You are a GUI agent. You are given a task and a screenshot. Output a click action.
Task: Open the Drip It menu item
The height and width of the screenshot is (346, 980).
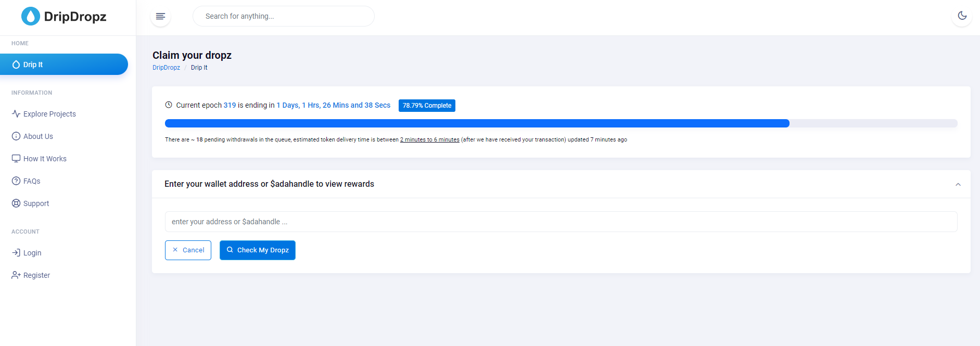point(64,65)
